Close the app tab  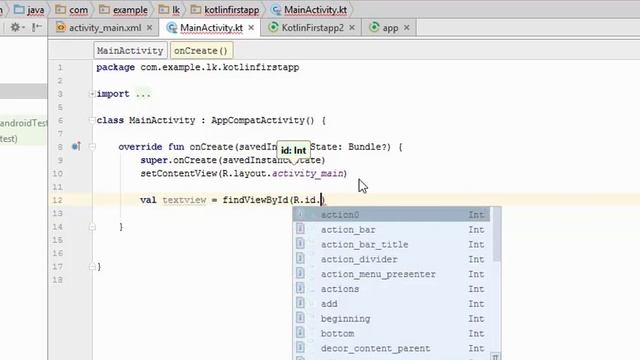407,28
